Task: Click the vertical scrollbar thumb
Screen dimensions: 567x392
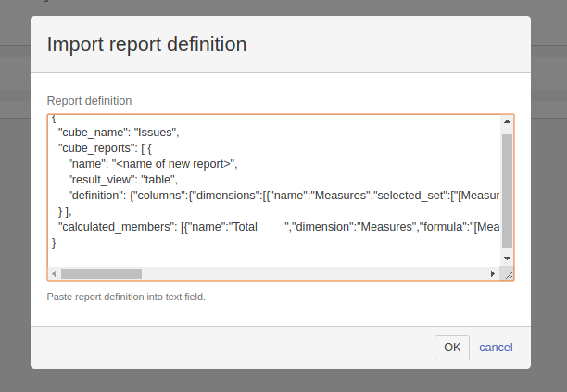Action: [x=507, y=190]
